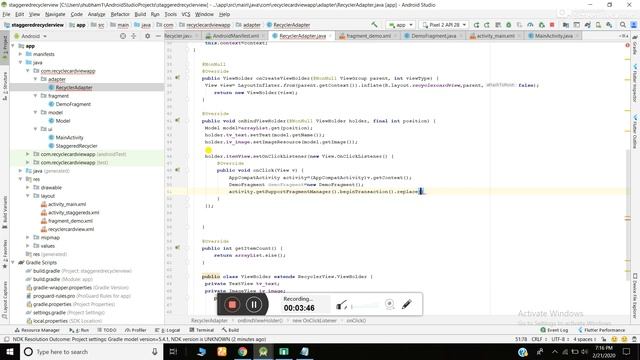Switch to the fragment_demo.xml tab
This screenshot has height=360, width=640.
[368, 36]
